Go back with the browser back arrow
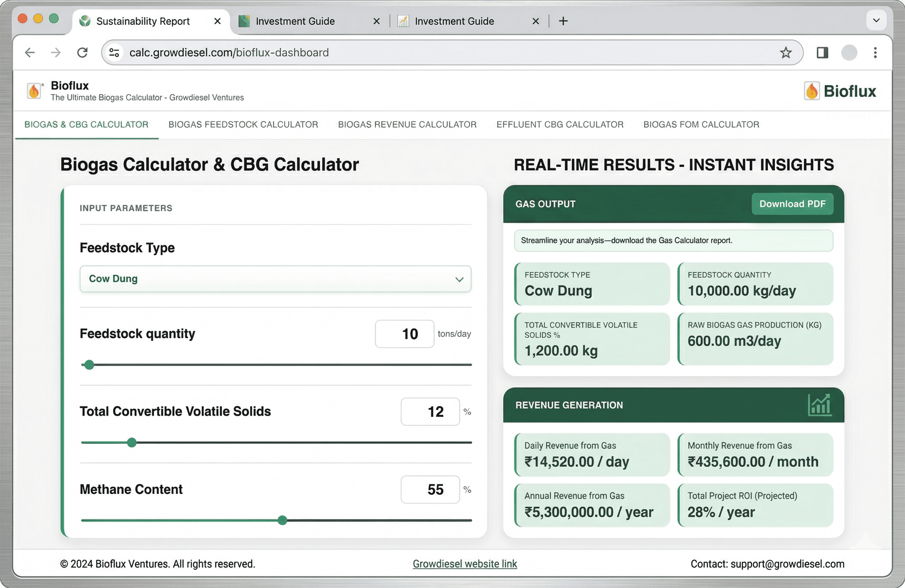Image resolution: width=905 pixels, height=588 pixels. [x=30, y=52]
